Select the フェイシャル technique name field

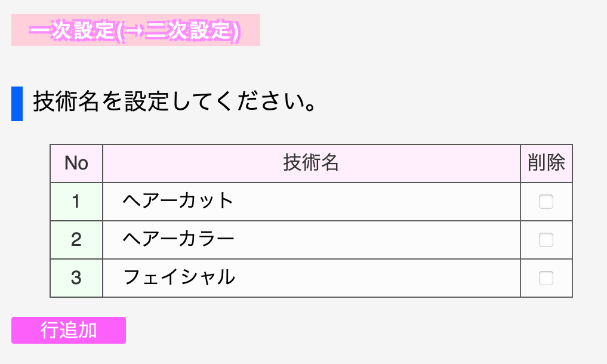(x=310, y=278)
